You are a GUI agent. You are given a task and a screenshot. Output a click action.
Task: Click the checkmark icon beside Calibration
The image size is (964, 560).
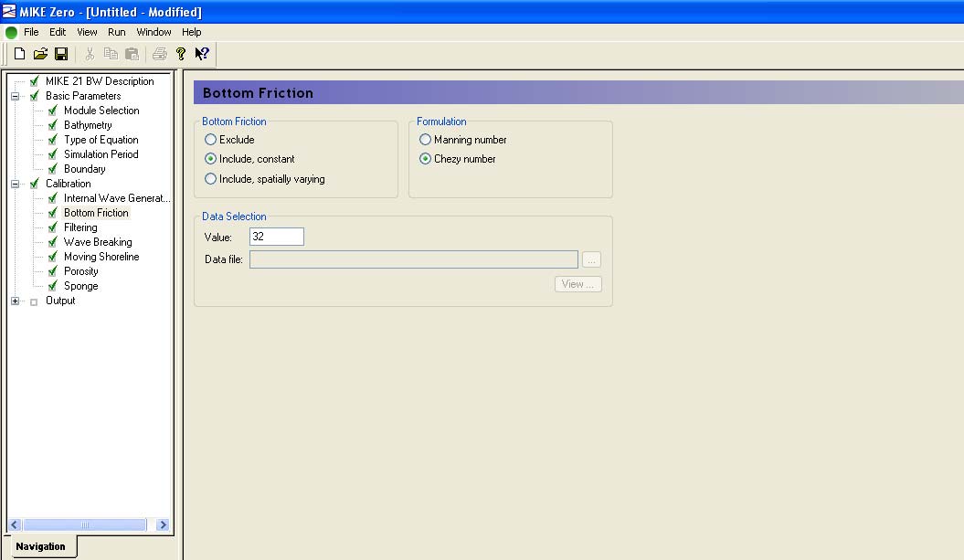click(x=35, y=184)
